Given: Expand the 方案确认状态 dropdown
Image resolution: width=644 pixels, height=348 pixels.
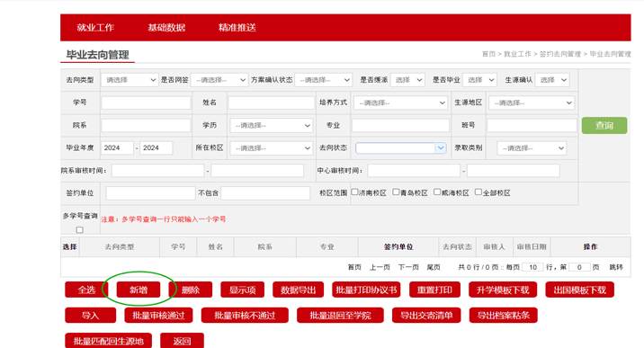Looking at the screenshot, I should pyautogui.click(x=324, y=80).
